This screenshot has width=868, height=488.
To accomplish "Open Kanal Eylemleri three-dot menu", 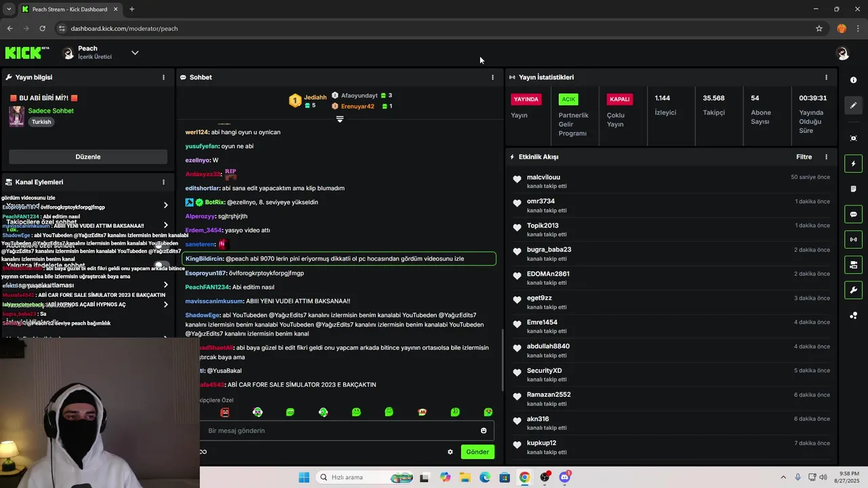I will (x=163, y=182).
